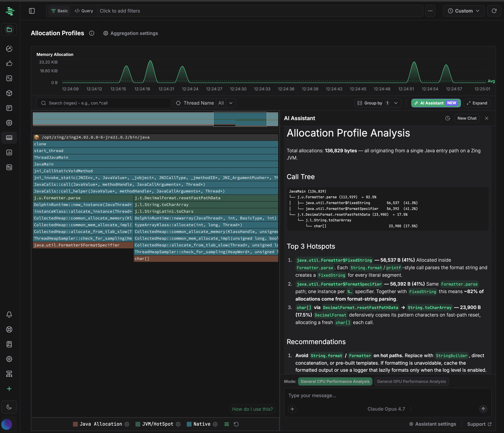Click the Native color swatch
Screen dimensions: 504x433
coord(189,424)
